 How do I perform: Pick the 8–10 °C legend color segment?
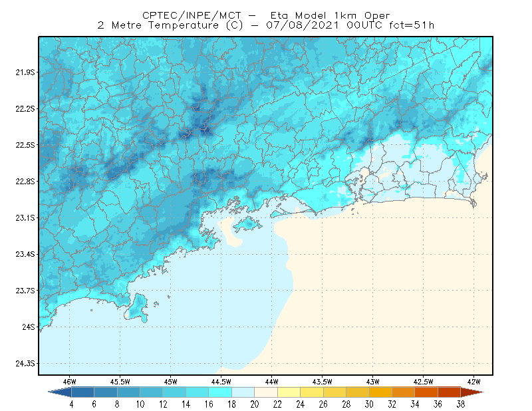tap(128, 392)
